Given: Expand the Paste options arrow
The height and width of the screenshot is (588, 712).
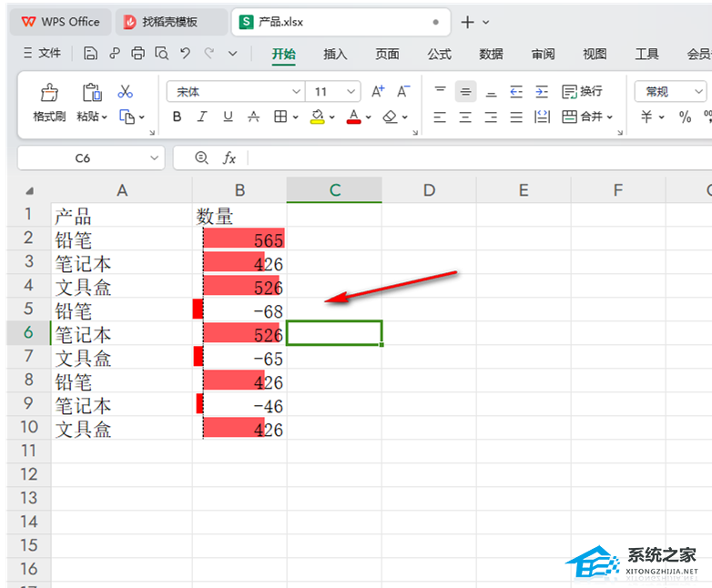Looking at the screenshot, I should click(x=105, y=117).
